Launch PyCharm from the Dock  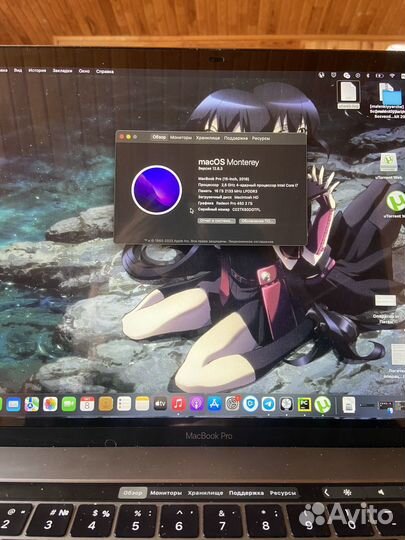click(x=304, y=404)
